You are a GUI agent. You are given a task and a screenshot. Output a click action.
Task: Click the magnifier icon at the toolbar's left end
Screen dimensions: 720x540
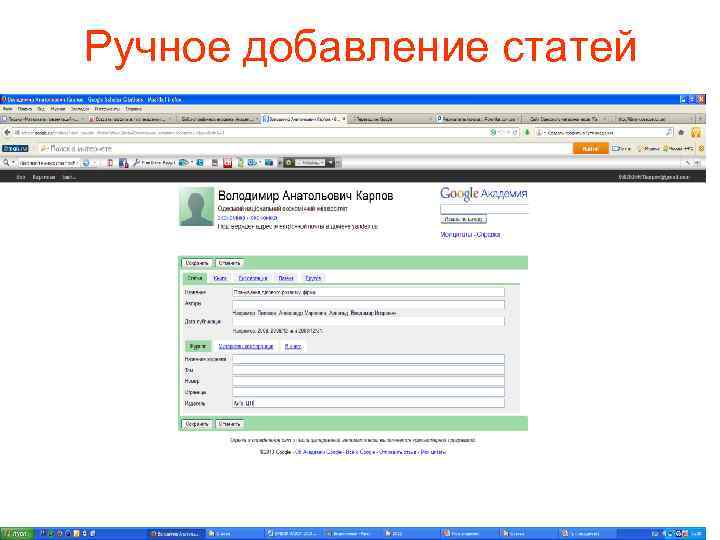(6, 163)
